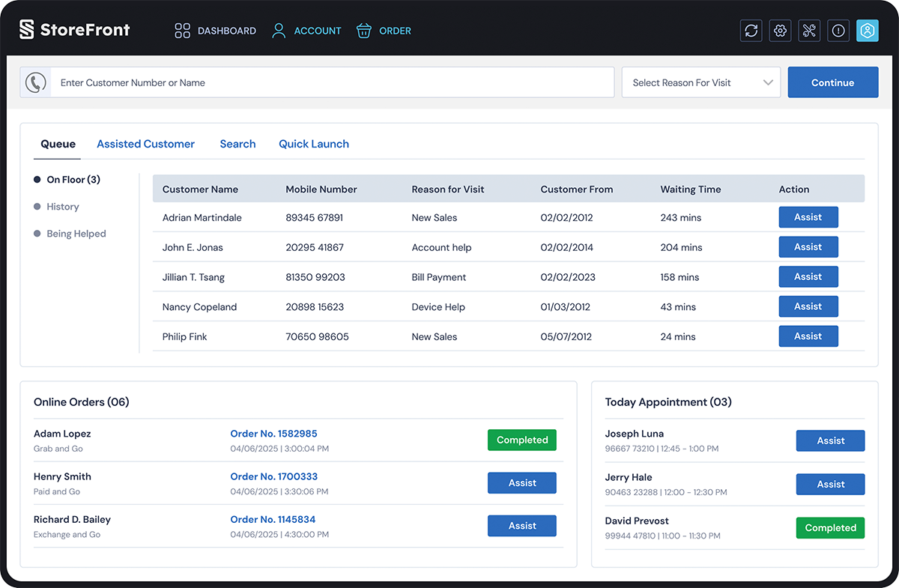The image size is (899, 588).
Task: Open settings via the gear icon
Action: tap(780, 30)
